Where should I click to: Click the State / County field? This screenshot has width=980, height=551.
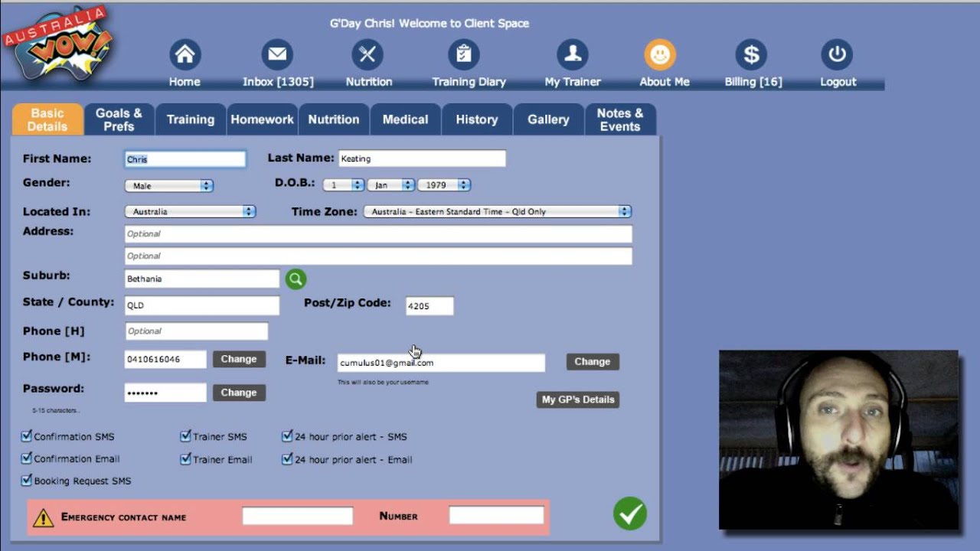[202, 305]
